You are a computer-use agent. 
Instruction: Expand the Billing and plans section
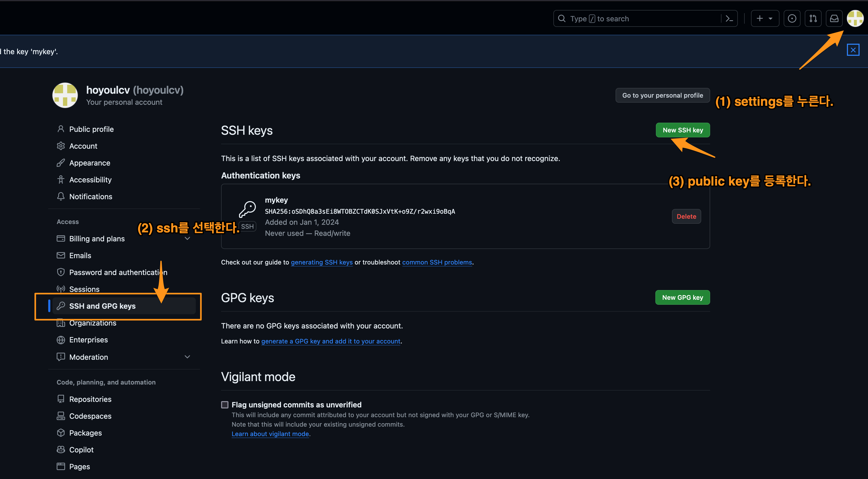(x=188, y=238)
